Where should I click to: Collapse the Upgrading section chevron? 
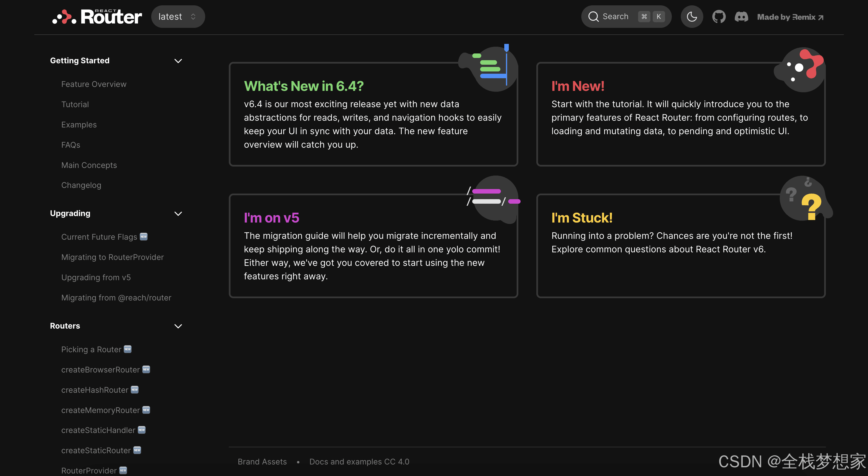(178, 214)
